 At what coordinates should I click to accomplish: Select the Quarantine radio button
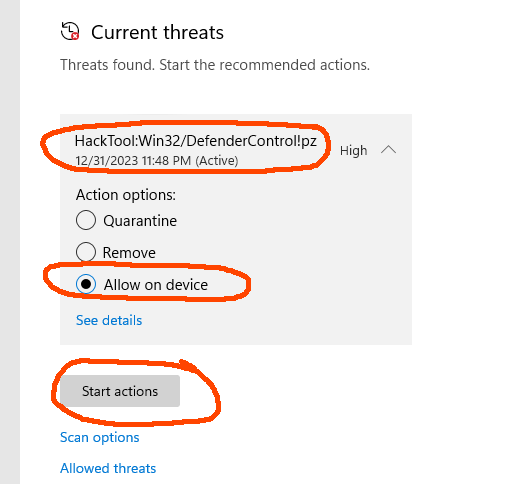click(86, 220)
